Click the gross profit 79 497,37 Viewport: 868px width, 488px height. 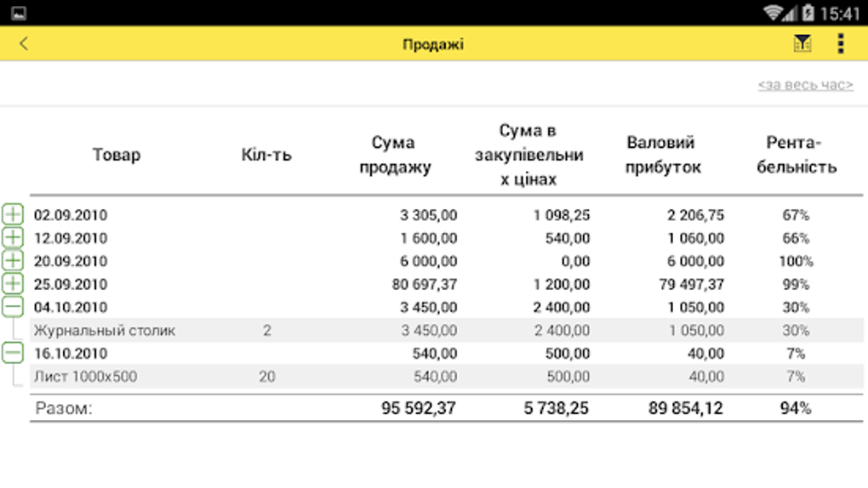[691, 285]
